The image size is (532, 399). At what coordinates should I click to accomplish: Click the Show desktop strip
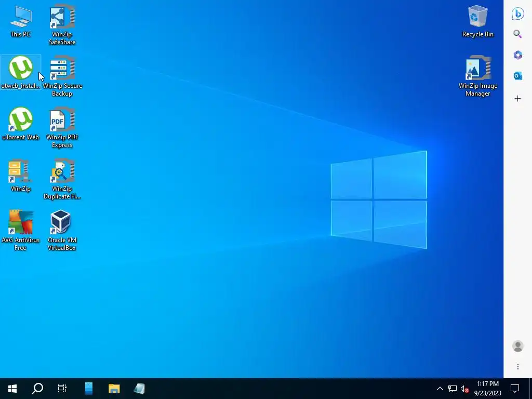tap(530, 389)
